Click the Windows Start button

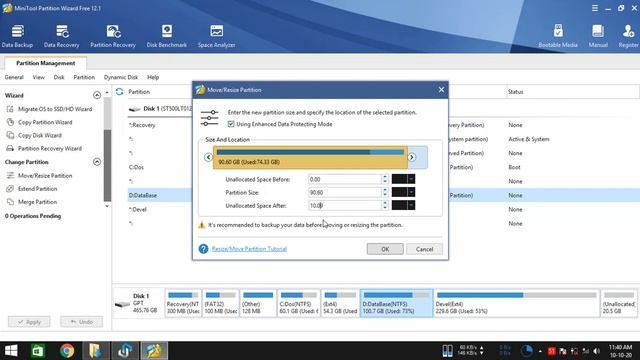tap(11, 351)
